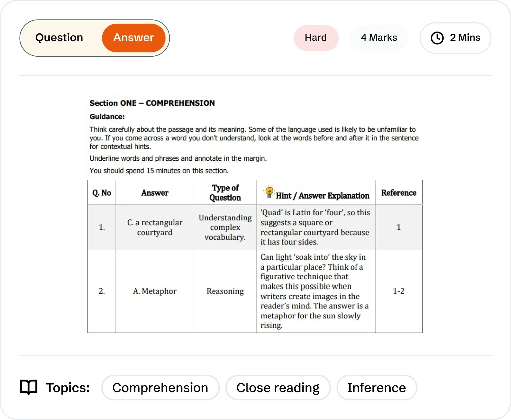Click the 'Hint / Answer Explanation' column header
This screenshot has width=511, height=420.
(322, 196)
